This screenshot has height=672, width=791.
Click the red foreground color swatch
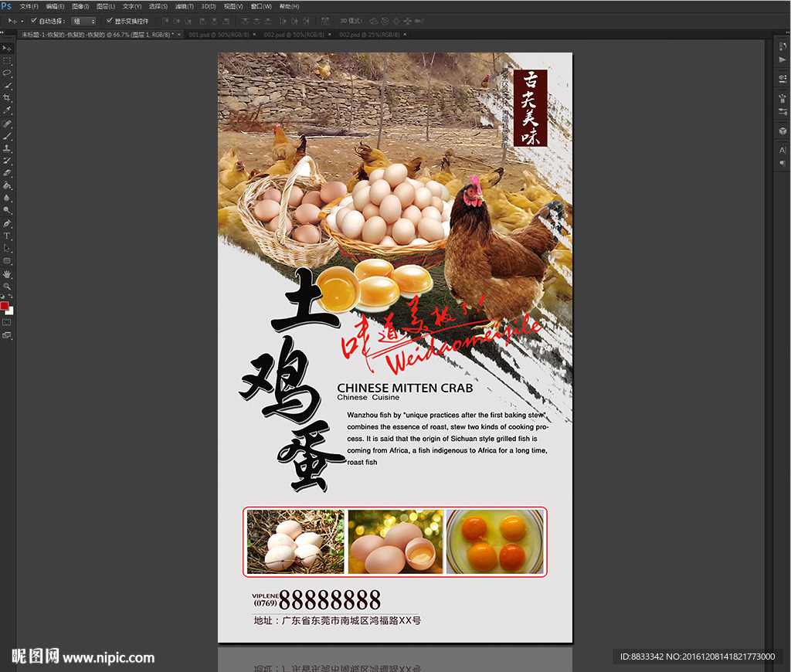point(4,306)
